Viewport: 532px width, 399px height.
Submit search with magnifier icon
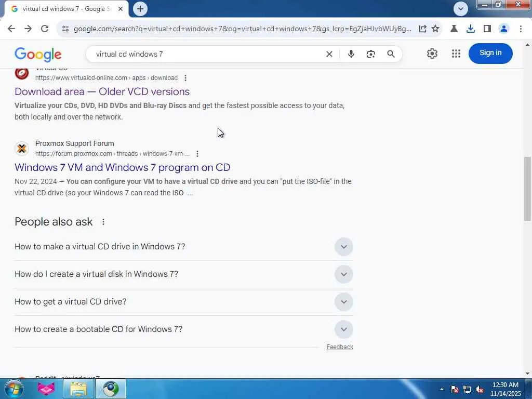pos(391,54)
